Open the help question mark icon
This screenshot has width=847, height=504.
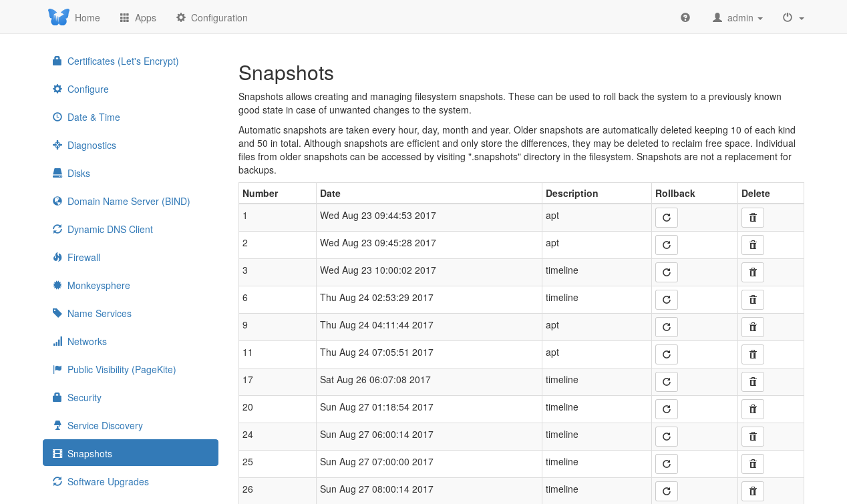pyautogui.click(x=685, y=18)
